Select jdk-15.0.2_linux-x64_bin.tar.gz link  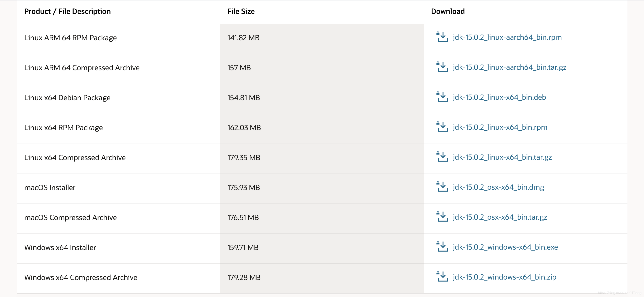(x=502, y=157)
